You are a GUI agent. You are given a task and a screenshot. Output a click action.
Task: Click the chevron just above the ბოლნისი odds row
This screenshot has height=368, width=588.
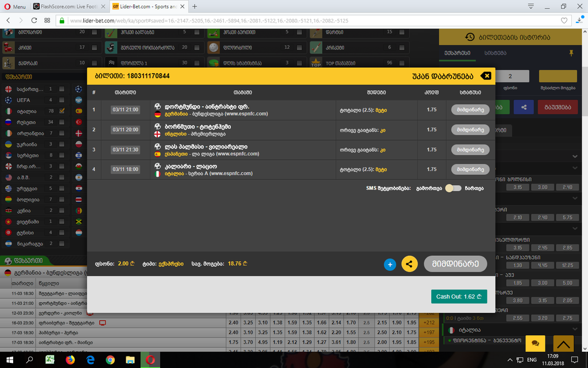tap(575, 168)
